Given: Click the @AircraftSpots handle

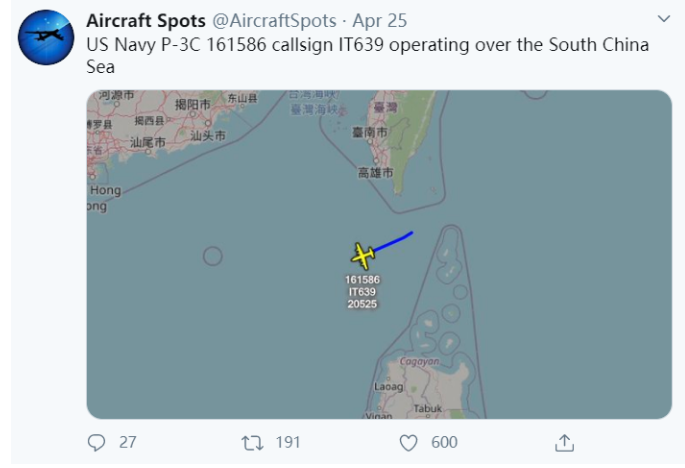Looking at the screenshot, I should point(274,21).
